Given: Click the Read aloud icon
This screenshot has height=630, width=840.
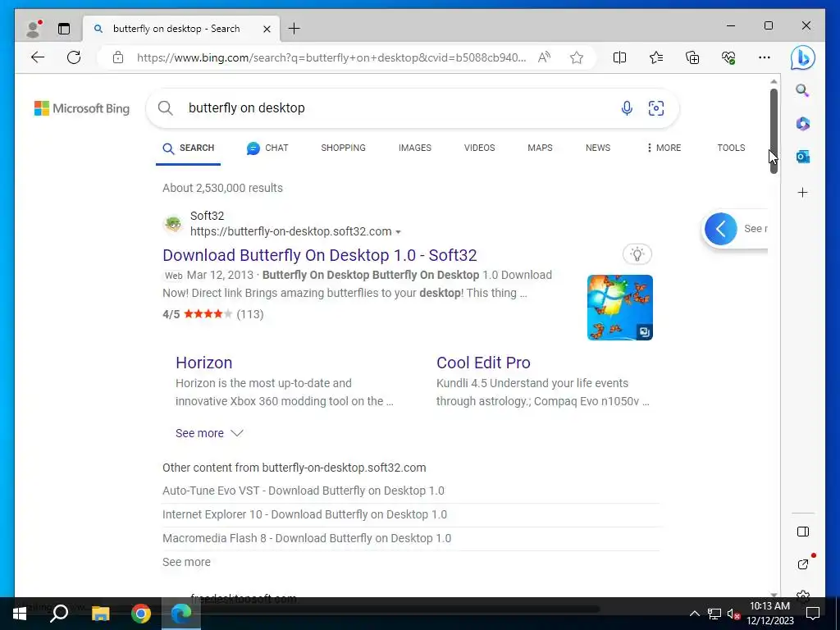Looking at the screenshot, I should (x=545, y=57).
